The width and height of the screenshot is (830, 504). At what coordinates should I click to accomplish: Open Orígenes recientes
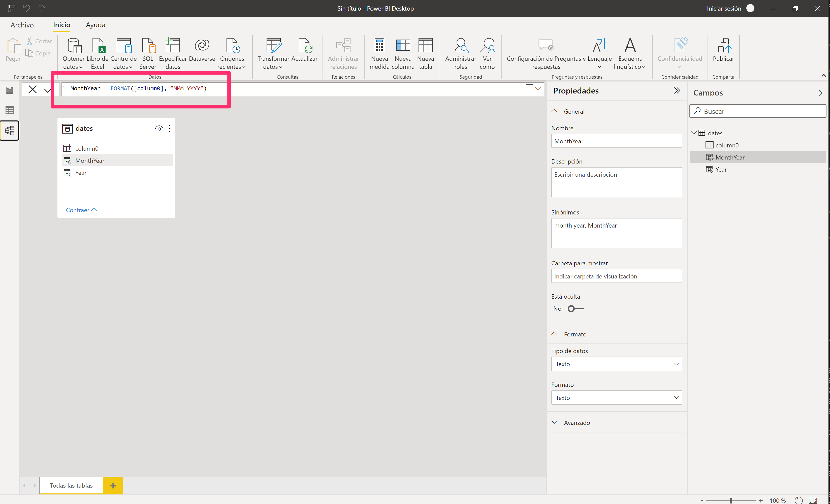coord(232,54)
